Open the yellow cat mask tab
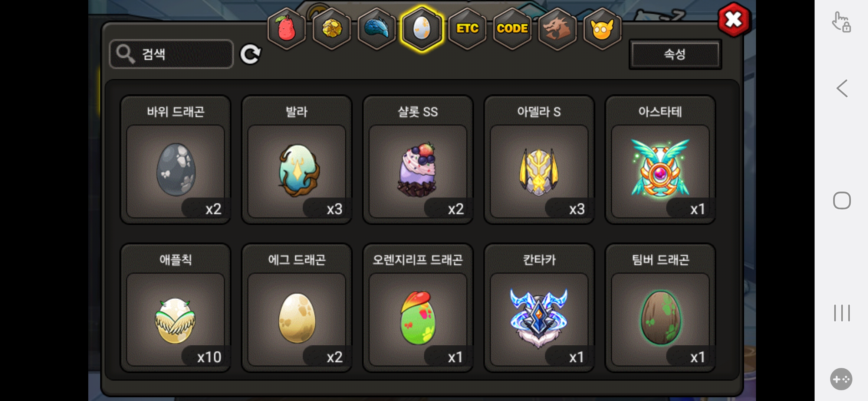The height and width of the screenshot is (401, 868). pyautogui.click(x=602, y=29)
